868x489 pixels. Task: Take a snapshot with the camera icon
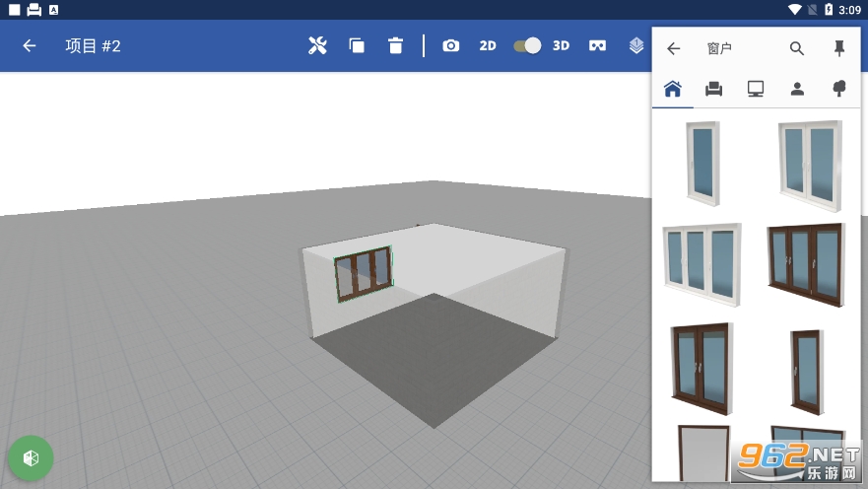(x=450, y=45)
